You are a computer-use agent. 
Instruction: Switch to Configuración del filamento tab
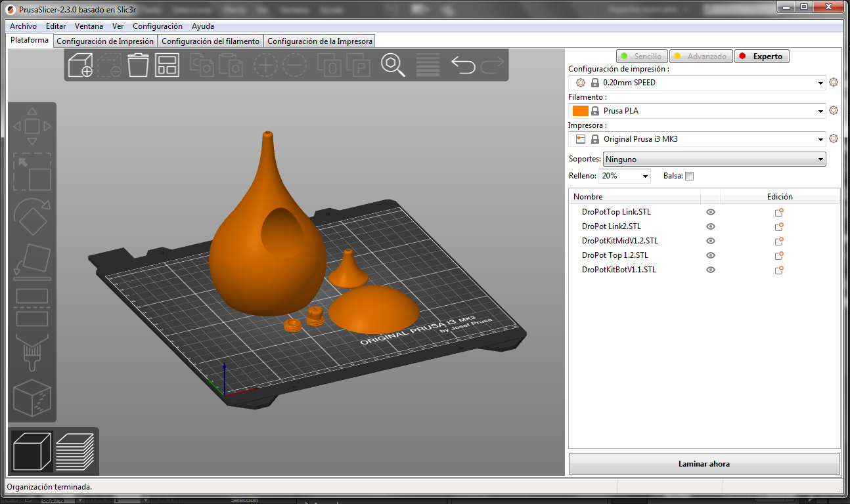pos(210,41)
